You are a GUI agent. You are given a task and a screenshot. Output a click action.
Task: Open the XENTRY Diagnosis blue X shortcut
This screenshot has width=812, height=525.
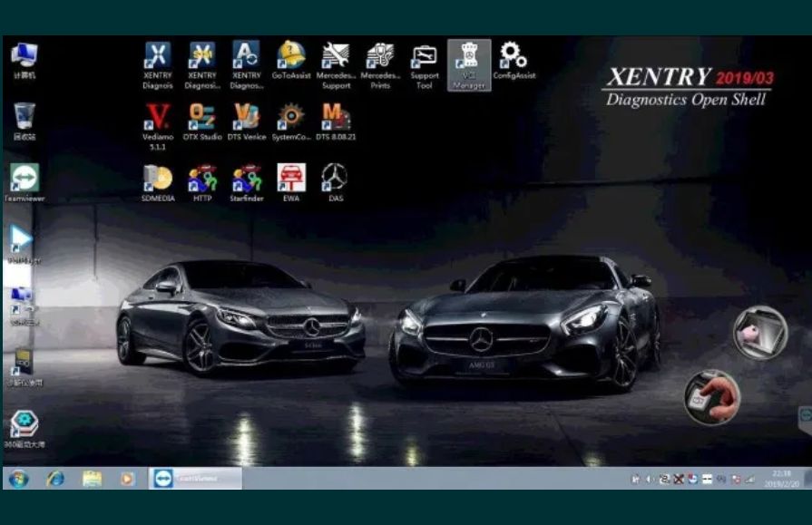click(x=158, y=65)
